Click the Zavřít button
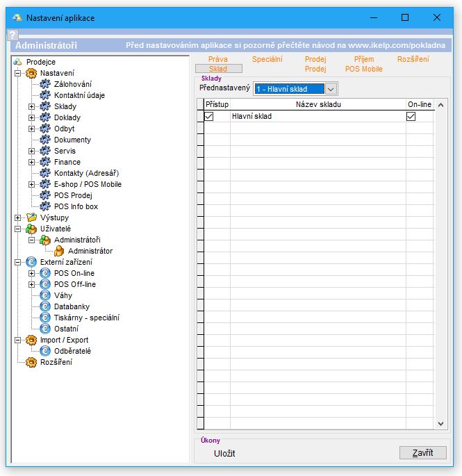Screen dimensions: 462x476 [x=422, y=452]
